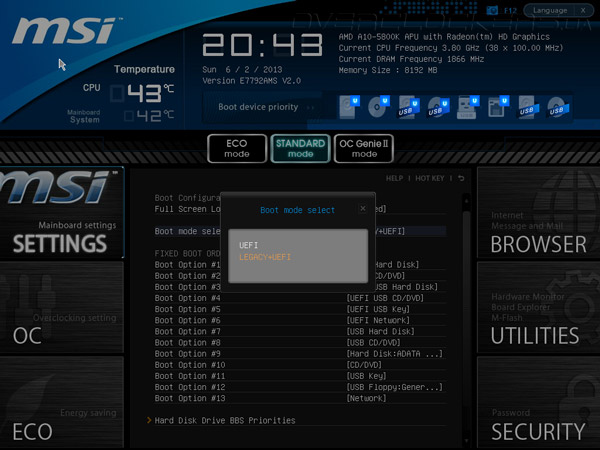Click the Boot device priority label
Image resolution: width=600 pixels, height=450 pixels.
click(x=258, y=107)
